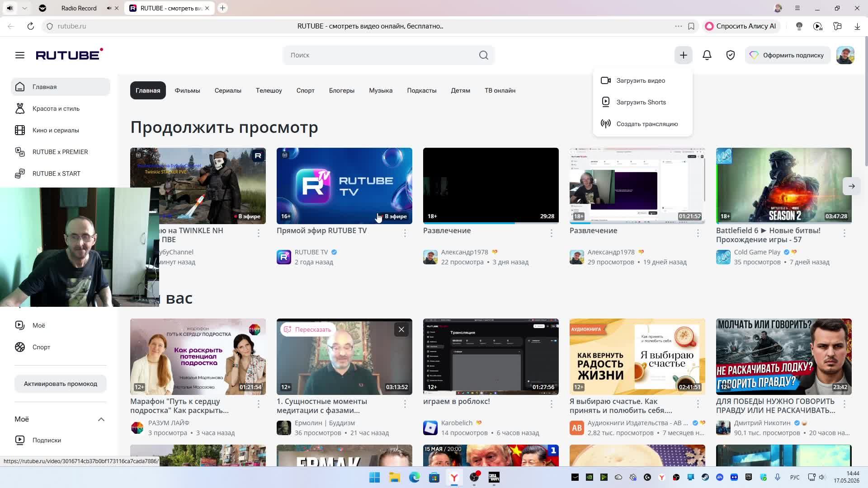Open options for играем в роблокс! video
Image resolution: width=868 pixels, height=488 pixels.
tap(551, 404)
